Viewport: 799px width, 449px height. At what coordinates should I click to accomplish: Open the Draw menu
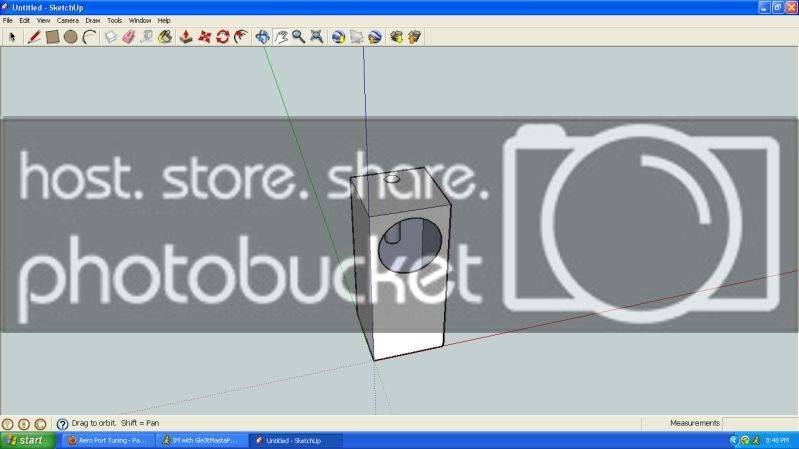(x=93, y=20)
